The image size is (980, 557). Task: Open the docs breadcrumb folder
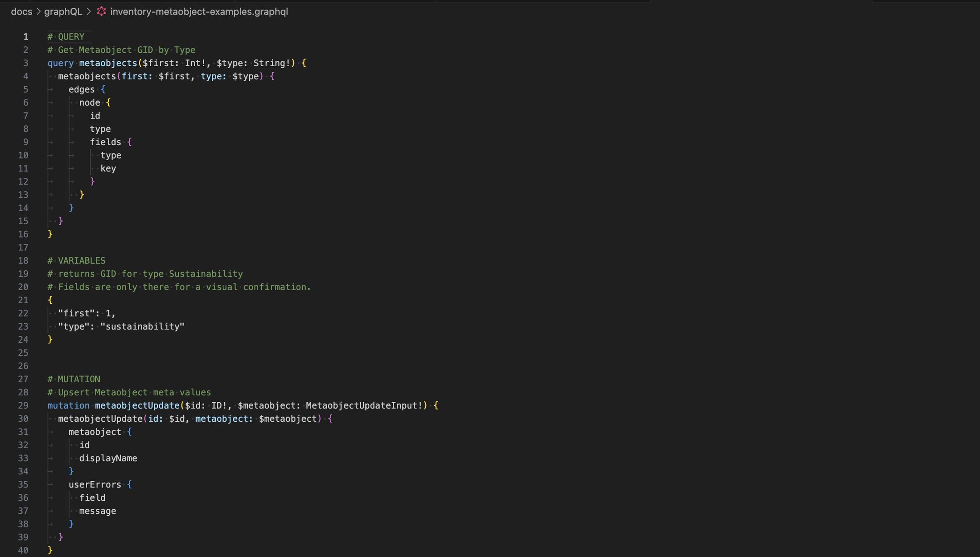pyautogui.click(x=21, y=12)
